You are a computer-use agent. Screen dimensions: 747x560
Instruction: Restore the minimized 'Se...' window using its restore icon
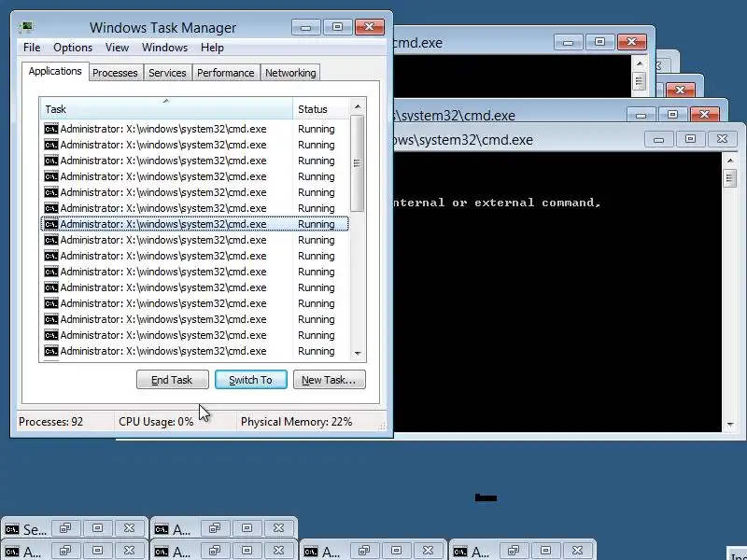[65, 528]
